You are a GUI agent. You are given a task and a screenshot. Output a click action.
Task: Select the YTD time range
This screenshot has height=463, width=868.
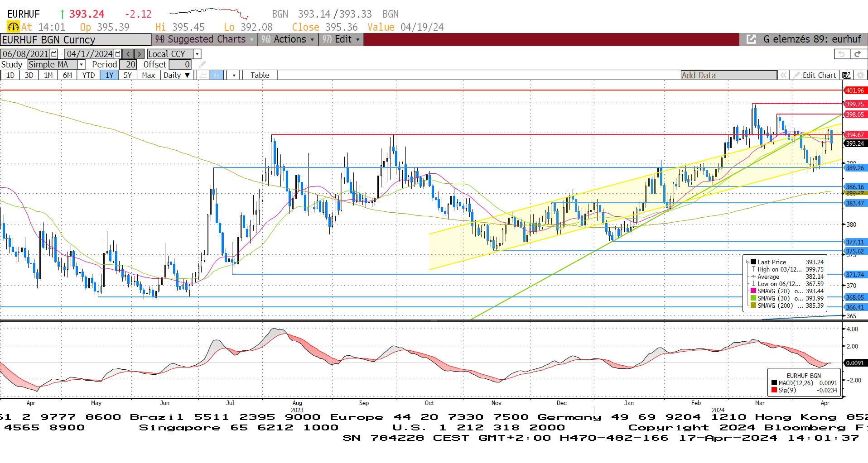(x=88, y=75)
